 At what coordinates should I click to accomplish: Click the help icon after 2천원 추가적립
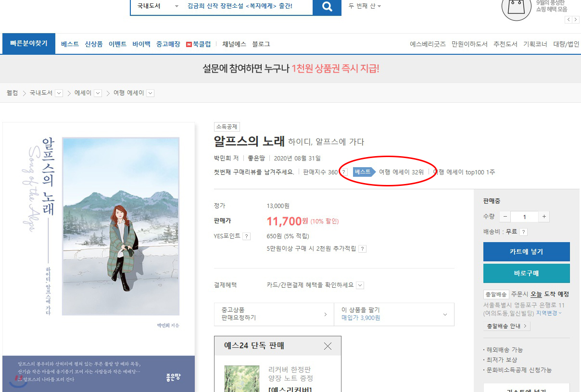click(x=363, y=249)
